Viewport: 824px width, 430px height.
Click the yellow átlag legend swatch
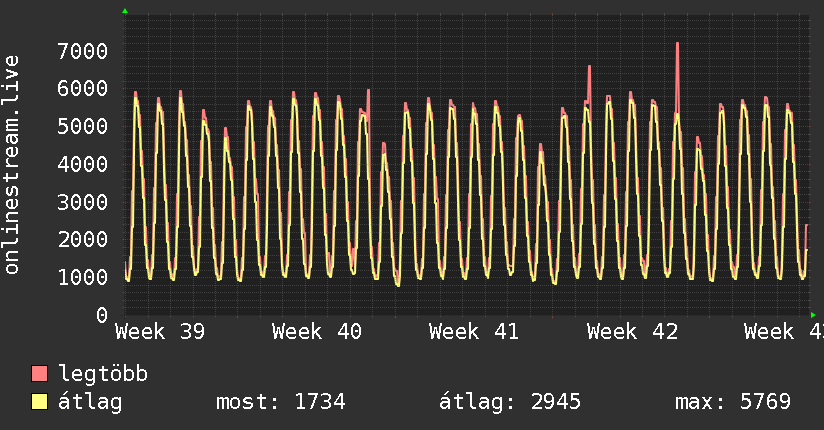click(39, 402)
